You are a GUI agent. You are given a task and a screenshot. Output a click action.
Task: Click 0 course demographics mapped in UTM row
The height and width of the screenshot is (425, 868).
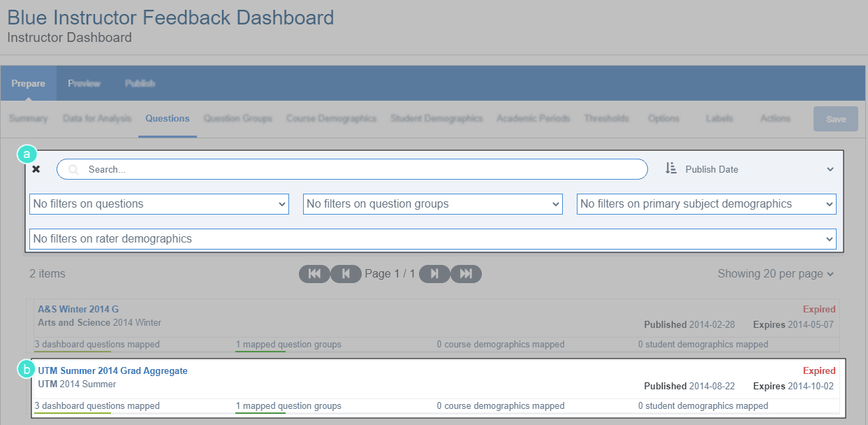501,406
